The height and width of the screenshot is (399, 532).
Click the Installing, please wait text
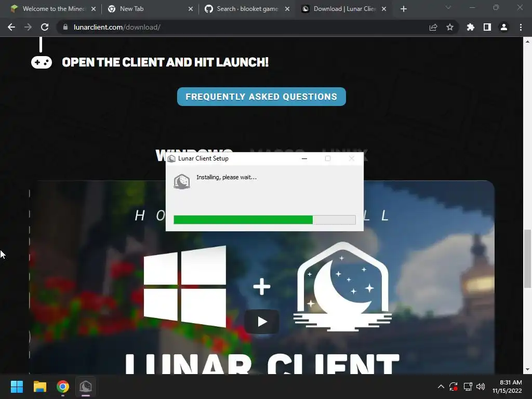[227, 177]
